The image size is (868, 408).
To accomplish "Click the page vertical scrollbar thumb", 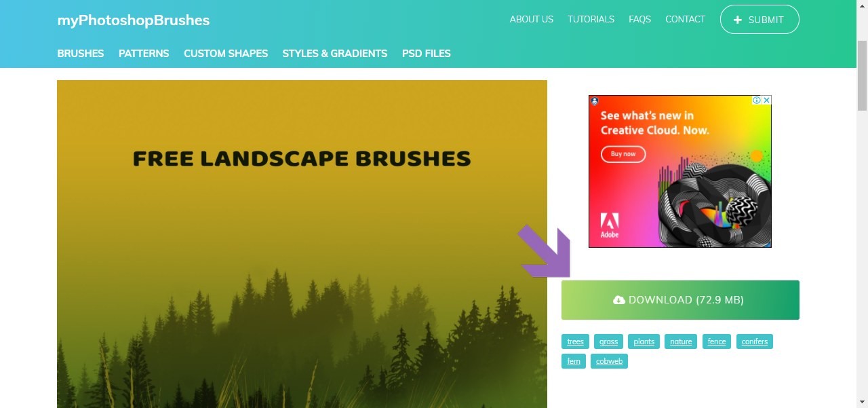I will pos(862,75).
